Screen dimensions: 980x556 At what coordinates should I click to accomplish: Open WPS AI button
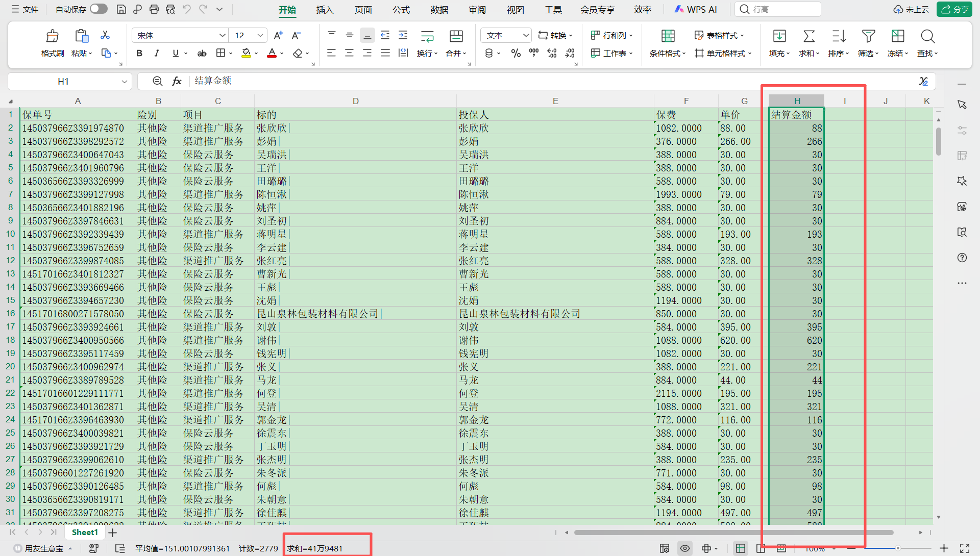696,9
